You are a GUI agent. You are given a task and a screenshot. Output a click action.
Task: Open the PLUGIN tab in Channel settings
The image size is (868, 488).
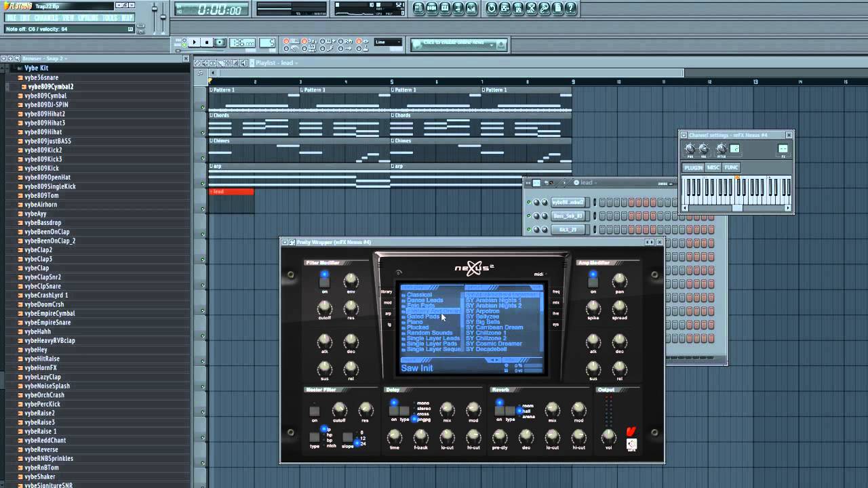[x=693, y=167]
